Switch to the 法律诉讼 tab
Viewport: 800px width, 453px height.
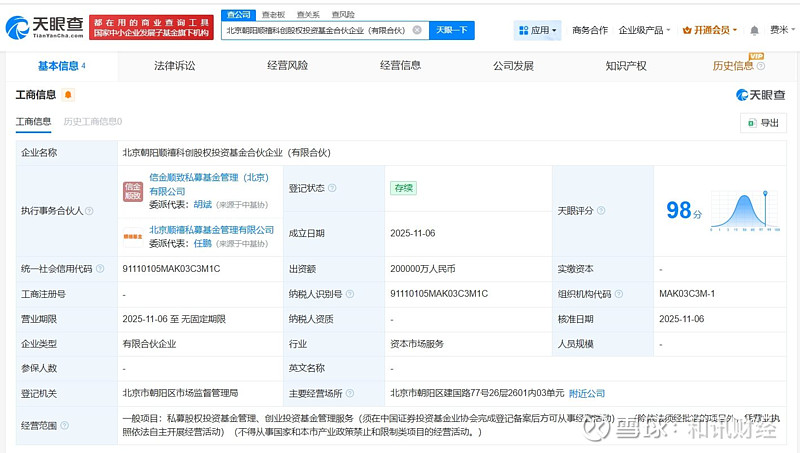point(175,66)
